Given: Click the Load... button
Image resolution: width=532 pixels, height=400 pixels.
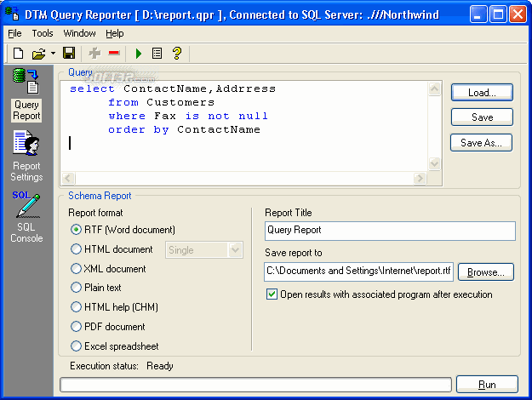Looking at the screenshot, I should tap(482, 92).
